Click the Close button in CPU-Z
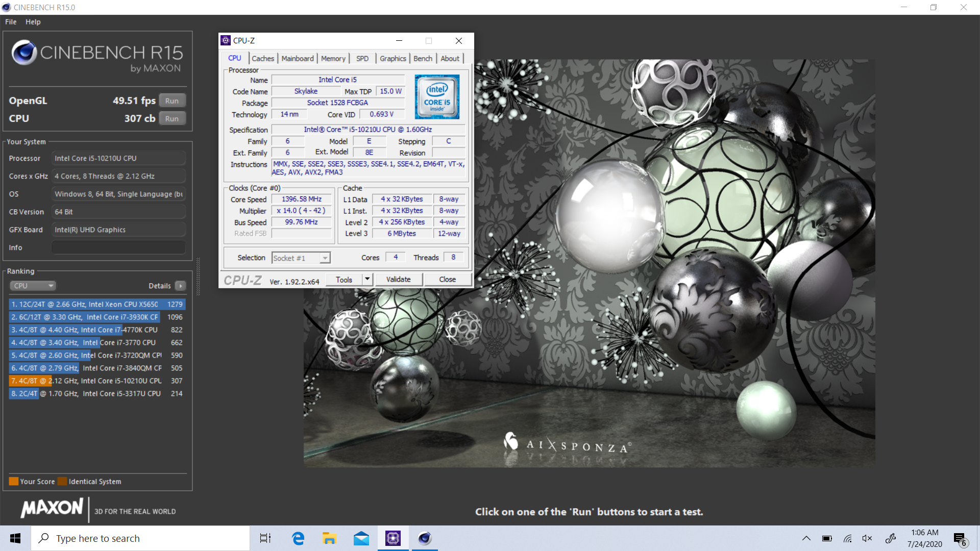 click(448, 280)
